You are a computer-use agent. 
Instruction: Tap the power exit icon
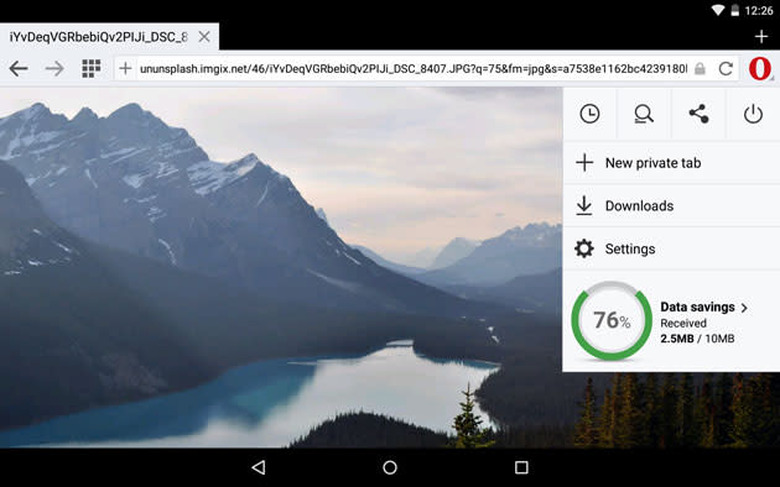[x=753, y=114]
